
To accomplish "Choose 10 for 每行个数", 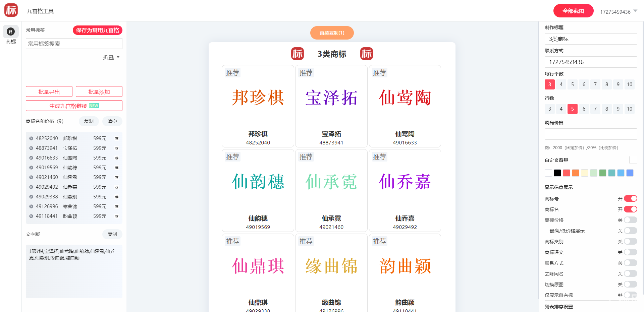I will click(x=630, y=84).
